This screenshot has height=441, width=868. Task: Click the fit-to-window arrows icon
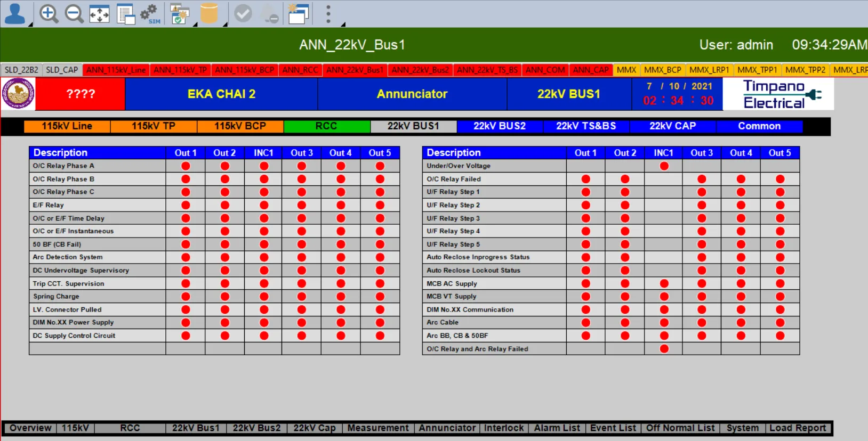point(99,14)
